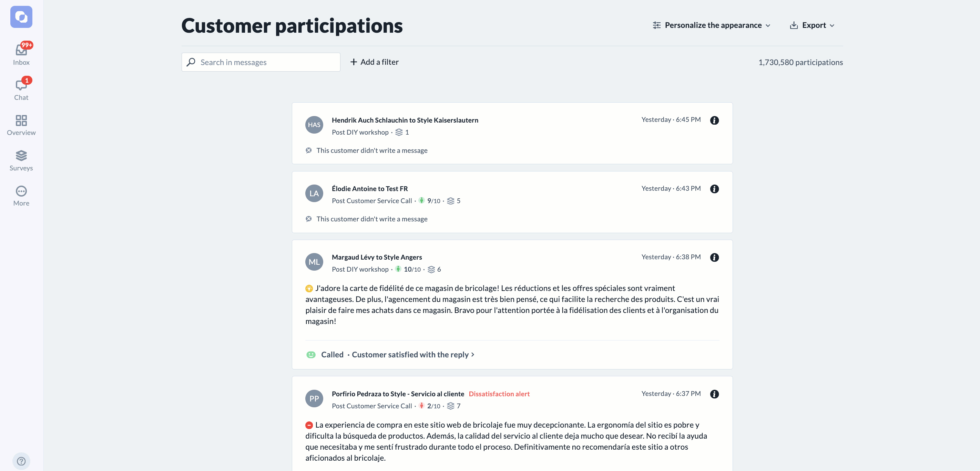The image size is (980, 471).
Task: Click the Dissatisfaction alert label
Action: pyautogui.click(x=499, y=394)
